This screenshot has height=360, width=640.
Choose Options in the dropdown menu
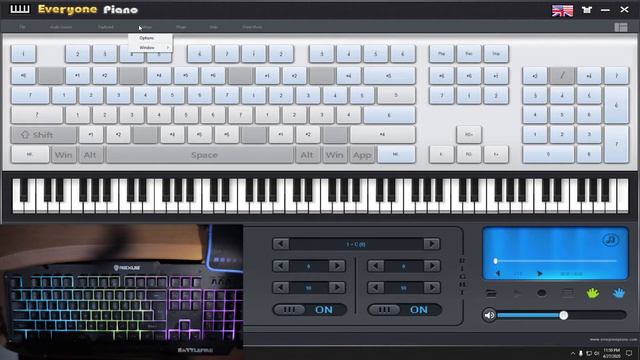[150, 38]
